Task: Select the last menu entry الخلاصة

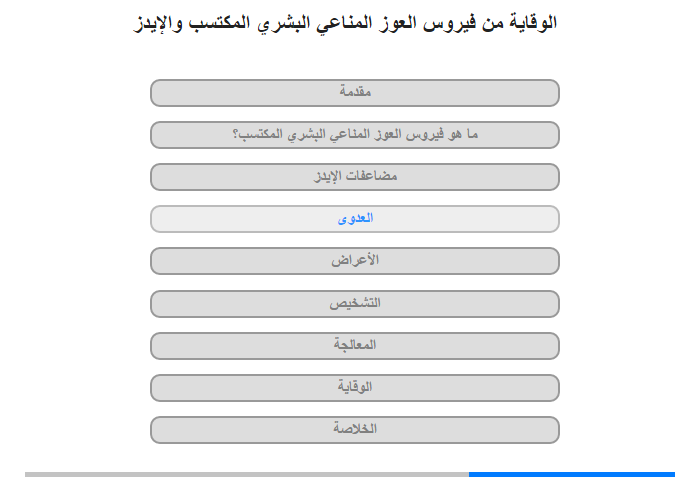Action: [x=355, y=430]
